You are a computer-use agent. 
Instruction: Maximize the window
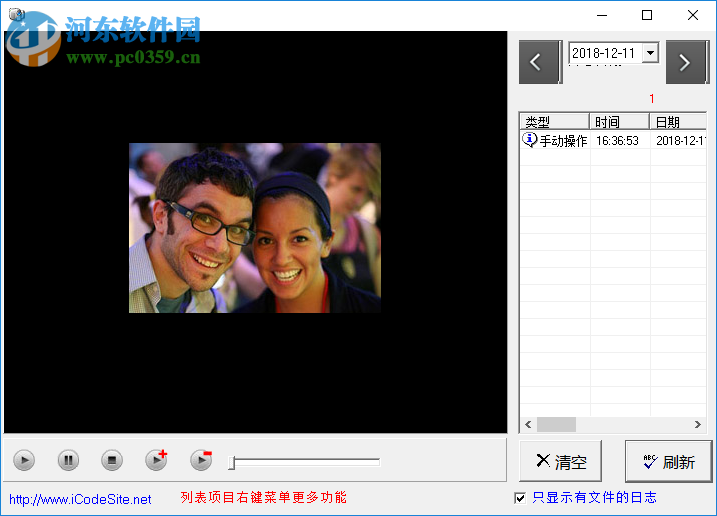647,15
